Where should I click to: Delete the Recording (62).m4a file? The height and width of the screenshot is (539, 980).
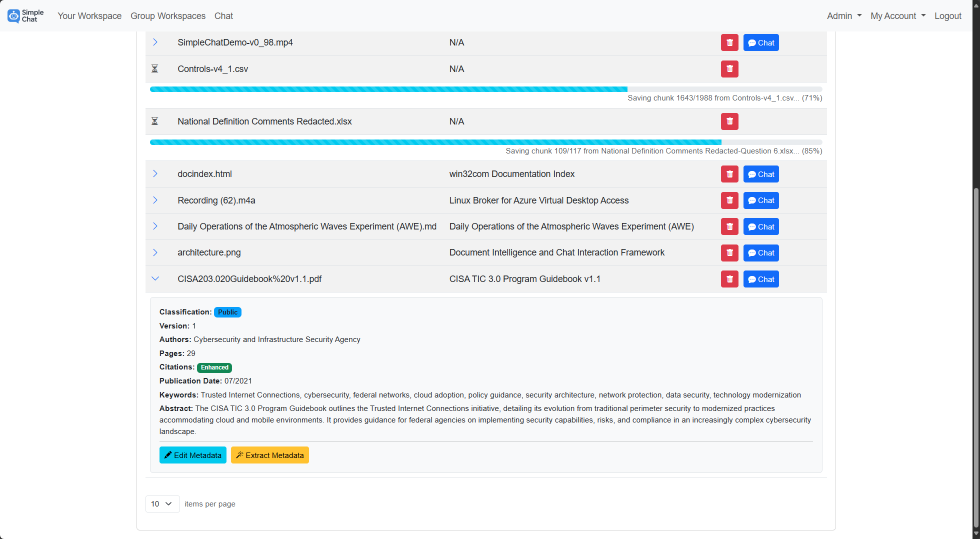pyautogui.click(x=729, y=200)
